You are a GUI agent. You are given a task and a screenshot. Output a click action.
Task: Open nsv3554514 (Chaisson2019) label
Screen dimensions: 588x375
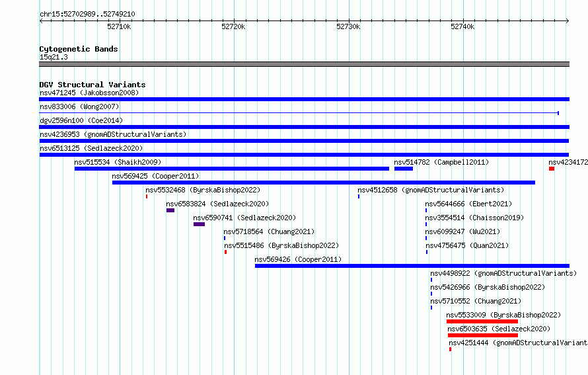click(x=474, y=218)
